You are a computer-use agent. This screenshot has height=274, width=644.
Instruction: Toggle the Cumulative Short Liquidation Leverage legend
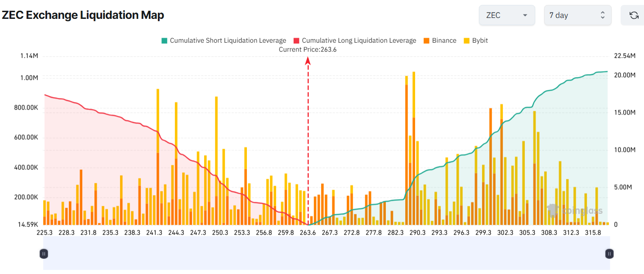tap(224, 40)
